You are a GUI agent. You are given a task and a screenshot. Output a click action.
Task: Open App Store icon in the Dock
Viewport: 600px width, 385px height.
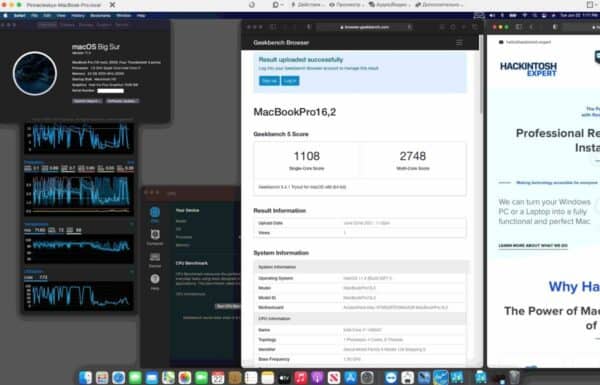[x=350, y=377]
